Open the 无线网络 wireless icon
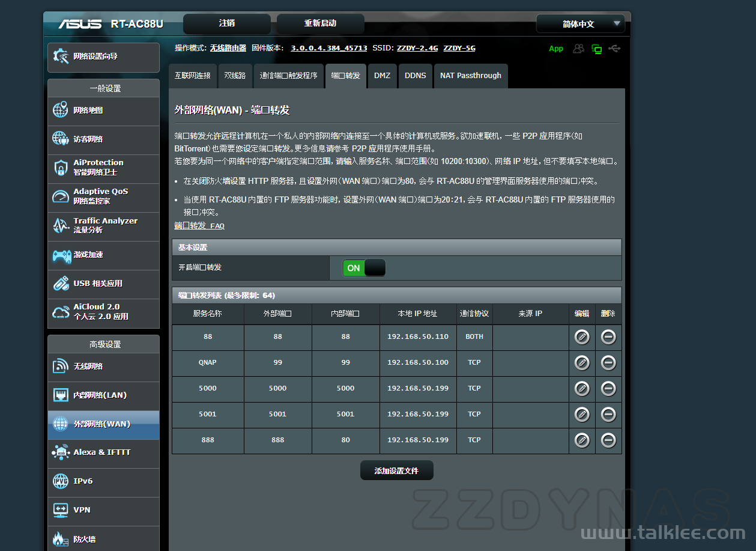This screenshot has width=756, height=551. click(x=61, y=367)
